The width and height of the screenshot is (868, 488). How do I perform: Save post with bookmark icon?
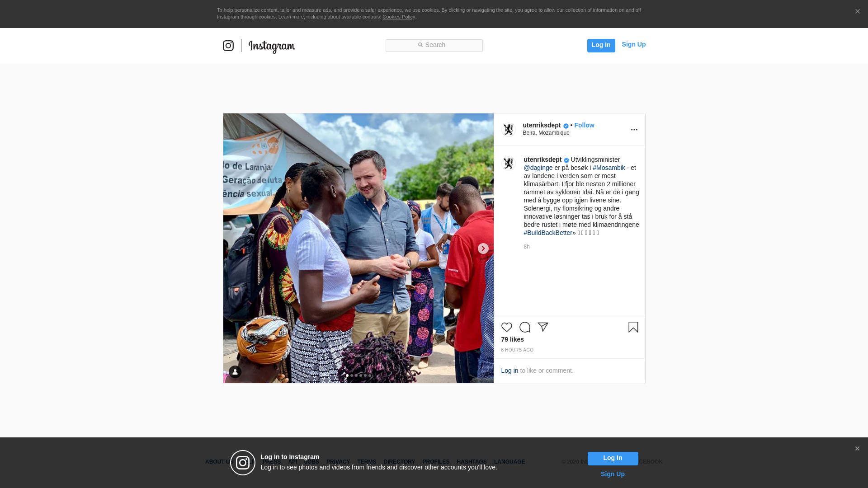click(x=633, y=327)
